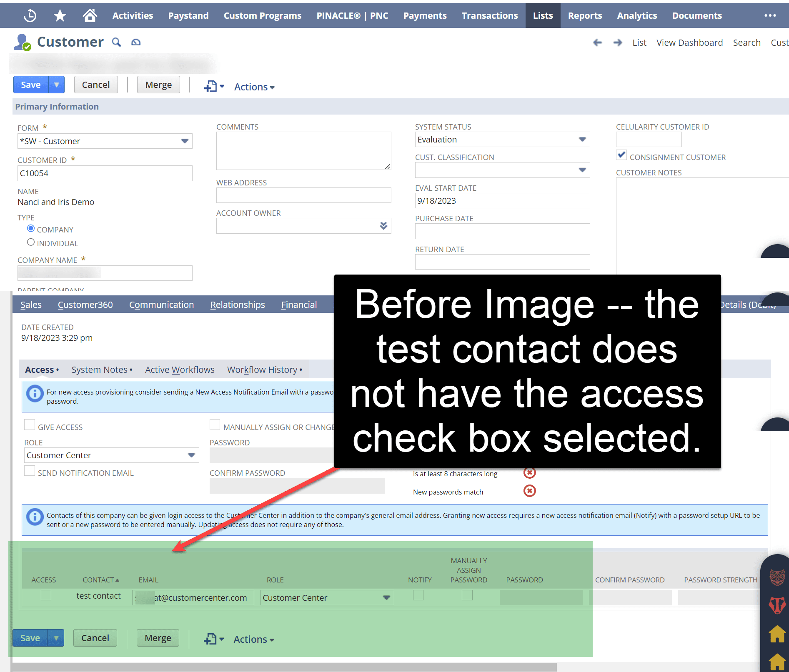Open the Form dropdown showing *SW - Customer
Screen dimensions: 789x672
pyautogui.click(x=105, y=141)
